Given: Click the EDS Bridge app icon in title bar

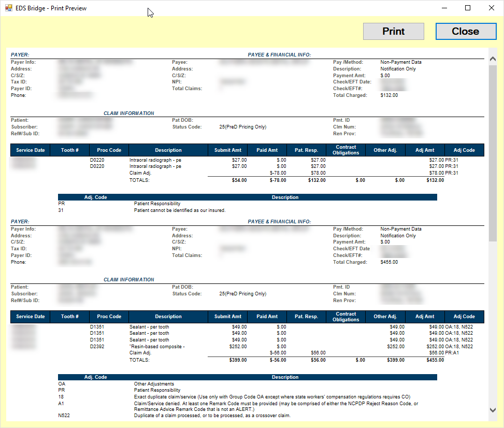Looking at the screenshot, I should click(8, 8).
